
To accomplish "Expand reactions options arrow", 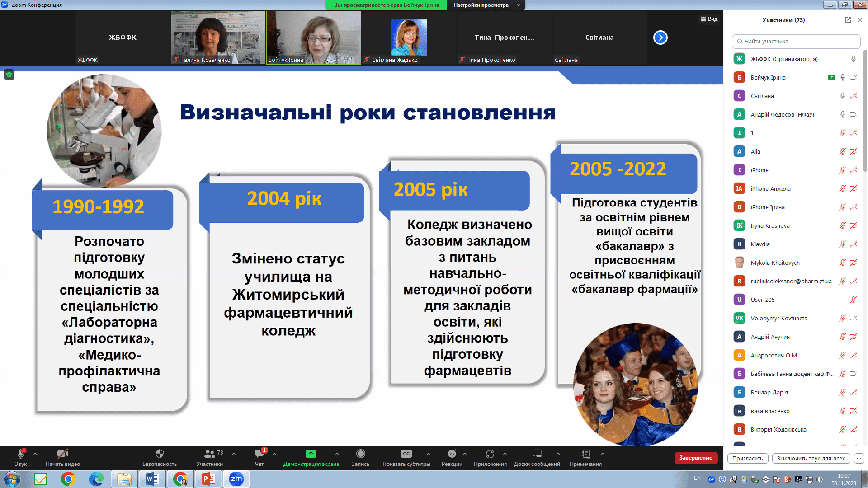I will (465, 454).
